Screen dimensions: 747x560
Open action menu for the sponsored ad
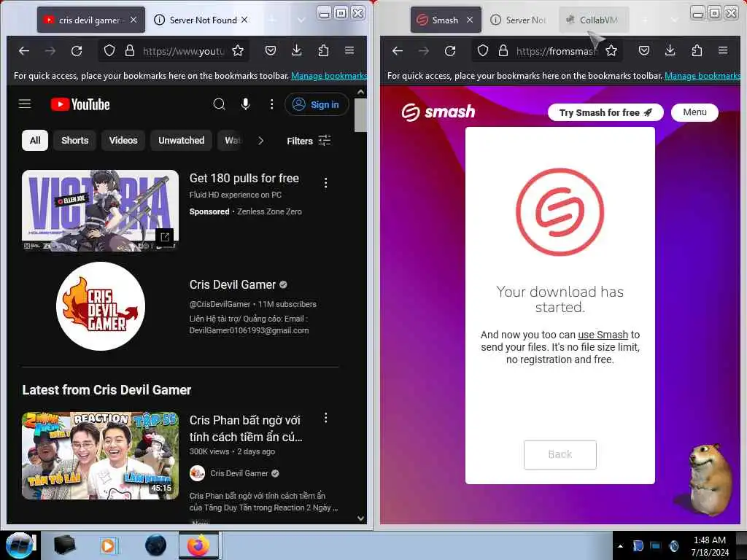point(326,183)
